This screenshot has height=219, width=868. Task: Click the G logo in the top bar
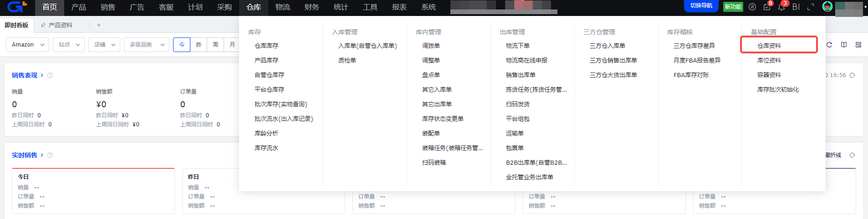tap(17, 7)
